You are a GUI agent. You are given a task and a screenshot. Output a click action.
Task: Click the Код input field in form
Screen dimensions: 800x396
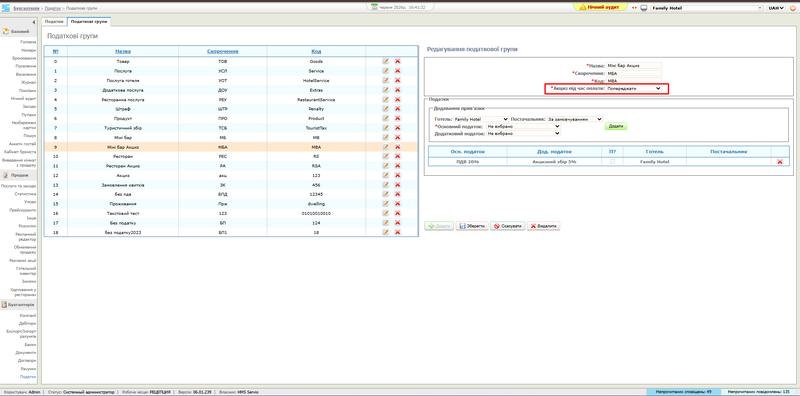point(634,81)
